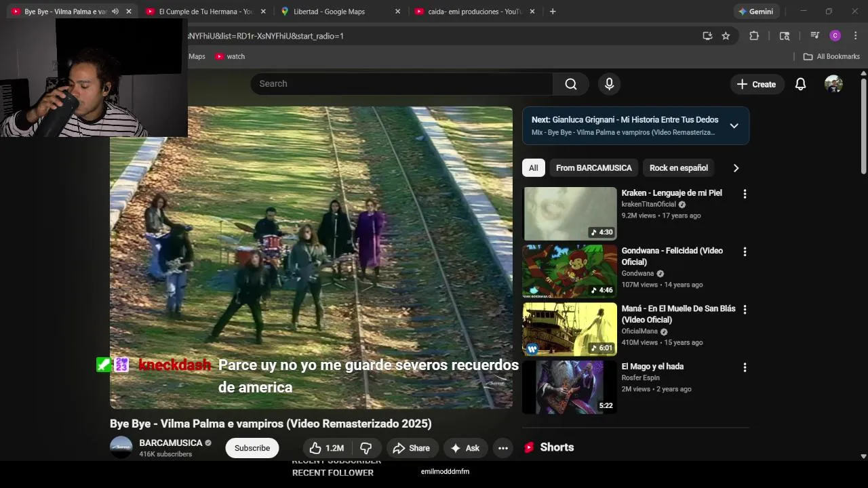
Task: Open El Mago y el hada thumbnail
Action: click(x=570, y=387)
